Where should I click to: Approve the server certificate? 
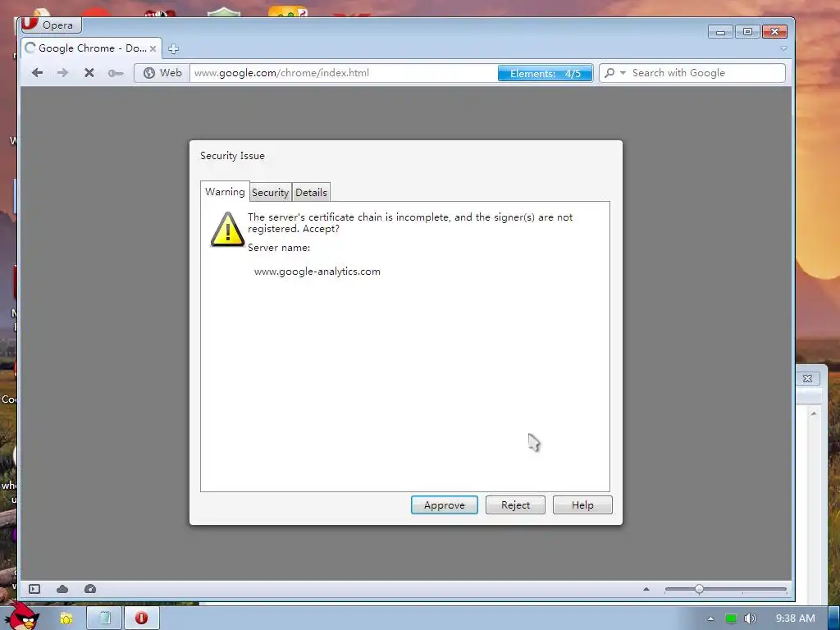click(x=444, y=505)
